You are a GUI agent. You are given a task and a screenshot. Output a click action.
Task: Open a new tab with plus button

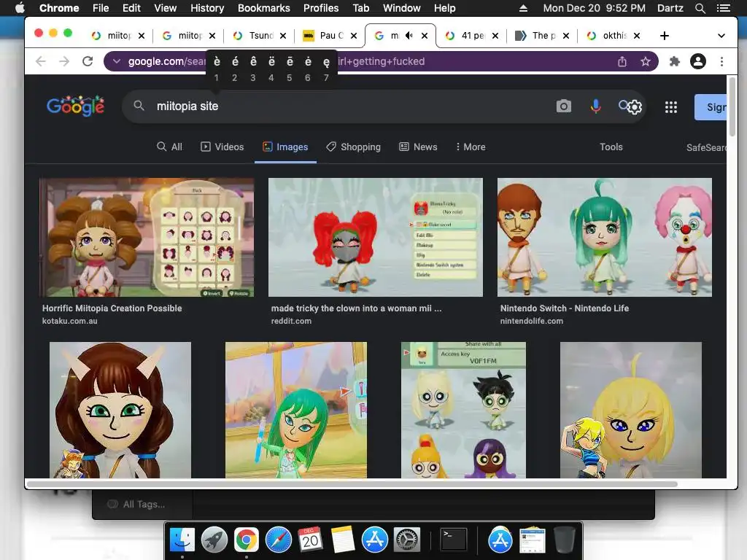(x=664, y=36)
